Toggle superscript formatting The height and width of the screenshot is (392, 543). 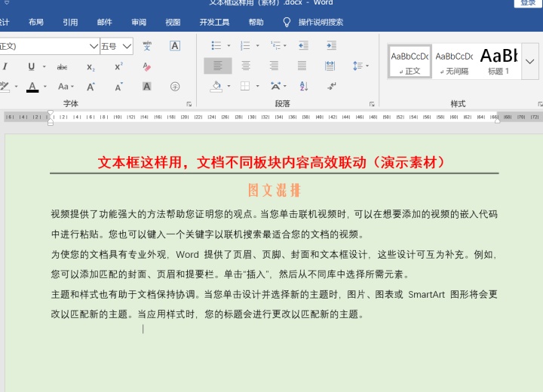pos(119,66)
